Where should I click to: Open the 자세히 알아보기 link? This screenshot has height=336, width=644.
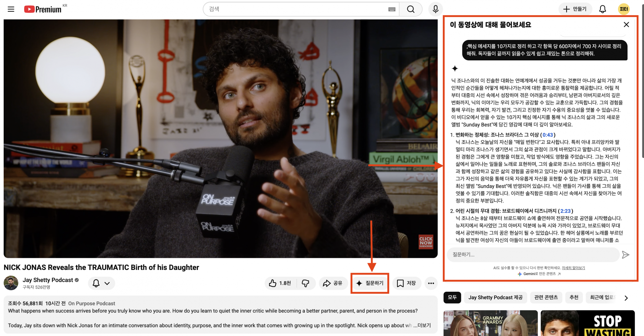pos(574,268)
